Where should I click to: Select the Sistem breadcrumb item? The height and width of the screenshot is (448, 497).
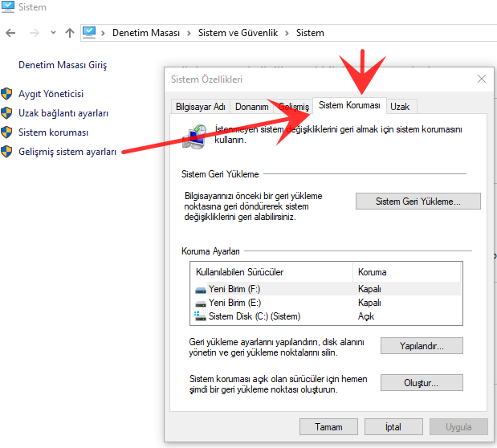pos(310,33)
